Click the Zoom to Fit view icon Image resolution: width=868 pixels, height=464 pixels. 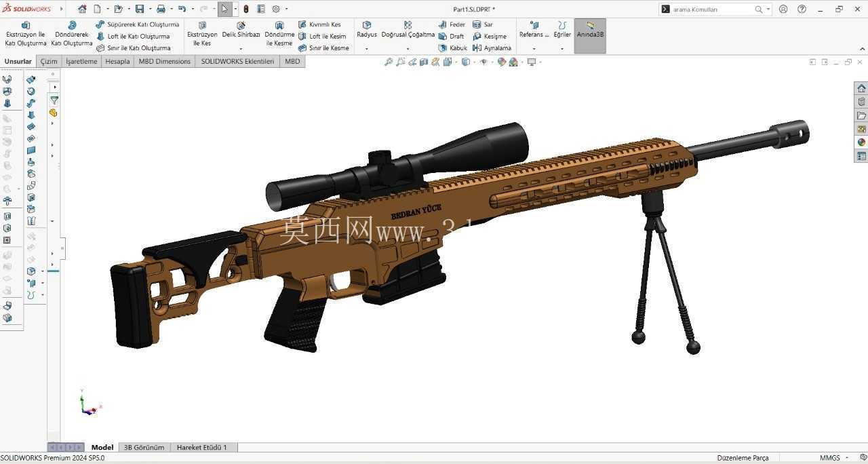[389, 62]
